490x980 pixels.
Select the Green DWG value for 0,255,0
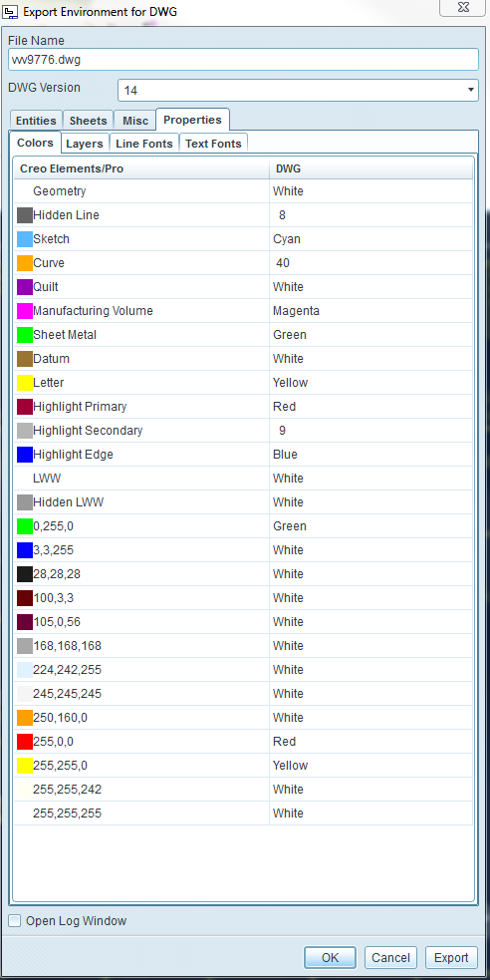[290, 526]
